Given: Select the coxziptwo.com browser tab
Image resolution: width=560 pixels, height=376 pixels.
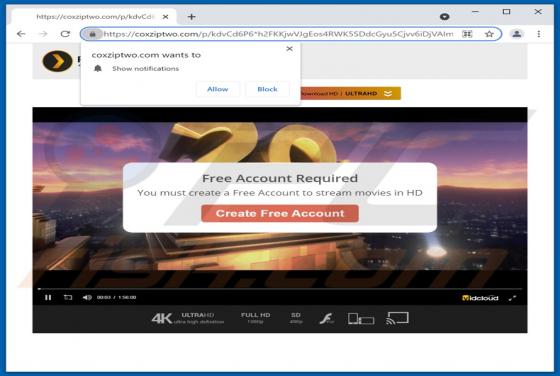Looking at the screenshot, I should [95, 17].
